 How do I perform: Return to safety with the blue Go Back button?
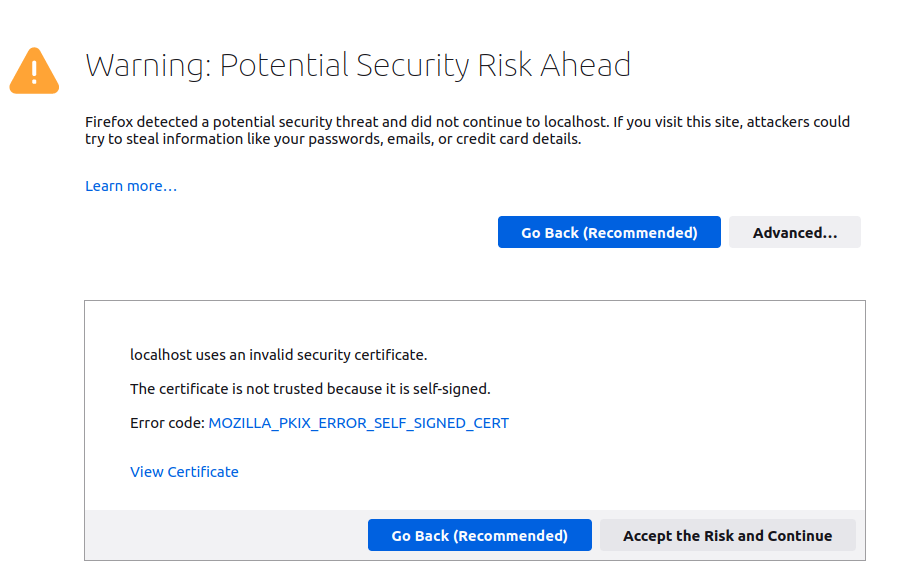(x=609, y=232)
